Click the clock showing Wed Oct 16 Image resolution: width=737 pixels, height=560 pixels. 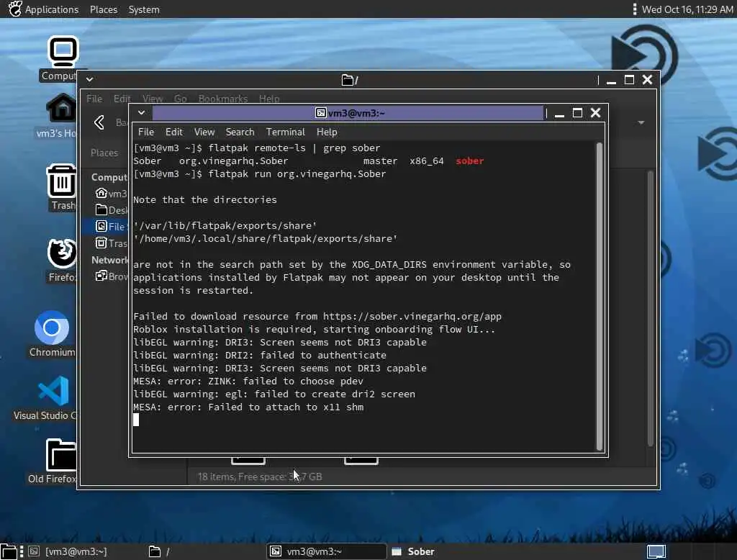[x=687, y=9]
